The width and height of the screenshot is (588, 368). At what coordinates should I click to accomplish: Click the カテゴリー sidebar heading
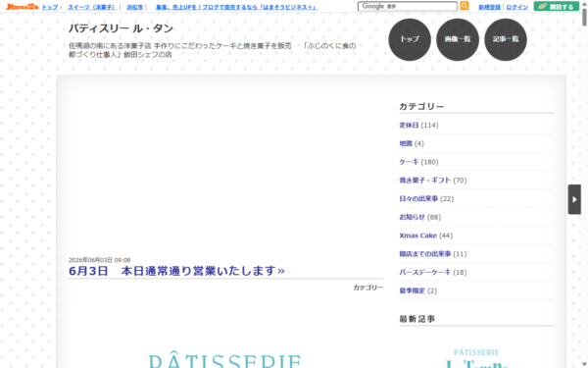pyautogui.click(x=421, y=107)
